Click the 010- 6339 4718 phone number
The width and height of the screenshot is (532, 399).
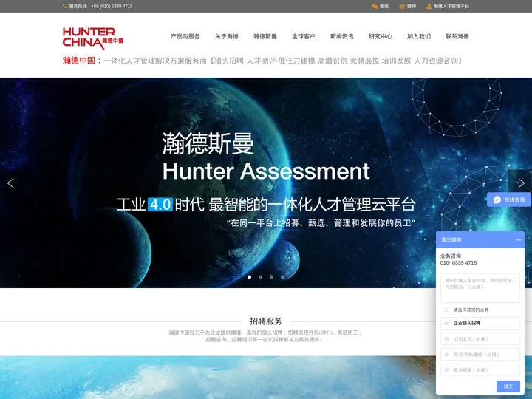[458, 262]
